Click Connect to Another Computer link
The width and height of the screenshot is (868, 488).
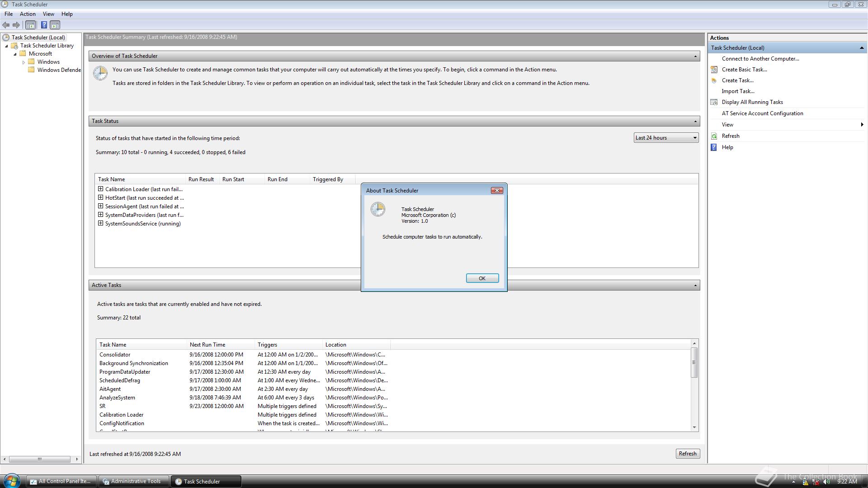coord(760,59)
